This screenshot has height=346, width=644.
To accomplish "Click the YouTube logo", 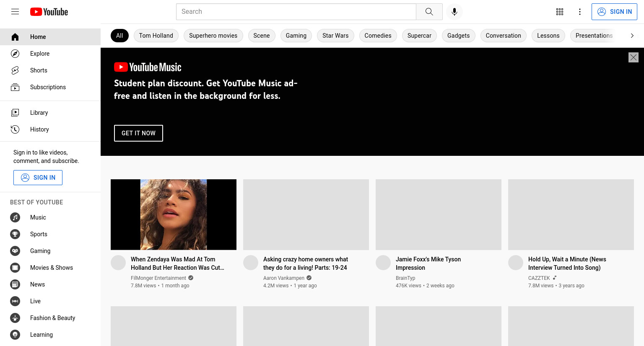I will pyautogui.click(x=49, y=12).
